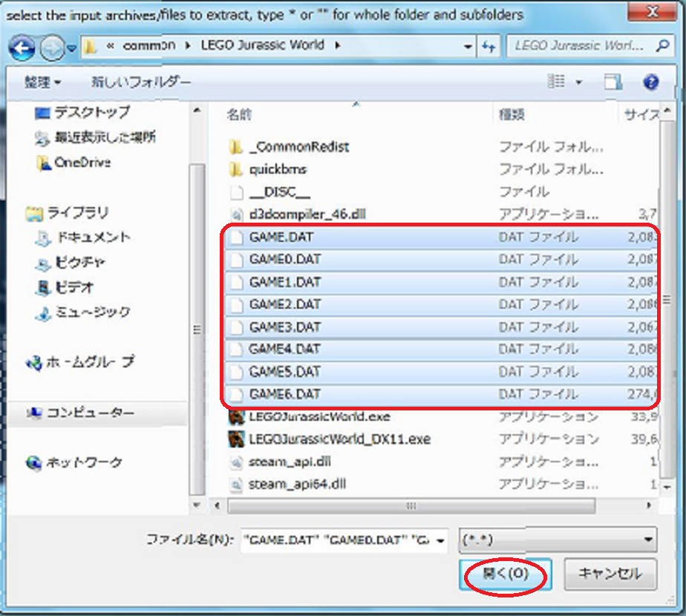Select the __DISC__ file

pyautogui.click(x=441, y=191)
